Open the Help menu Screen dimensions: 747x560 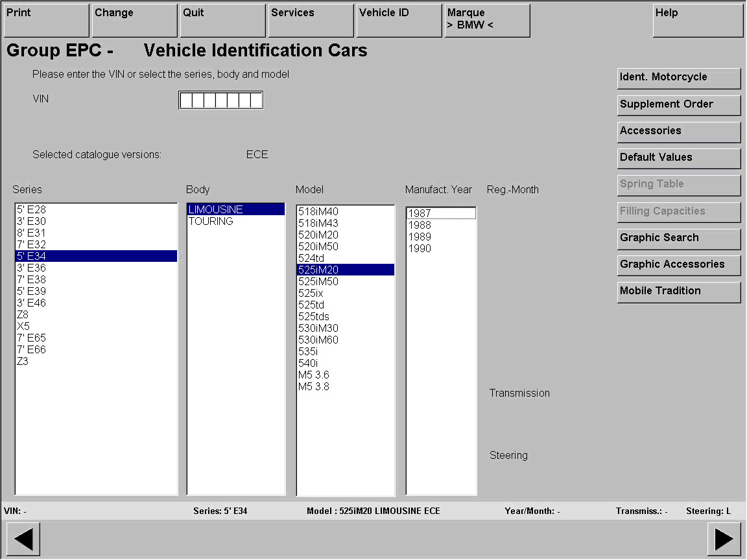tap(698, 21)
